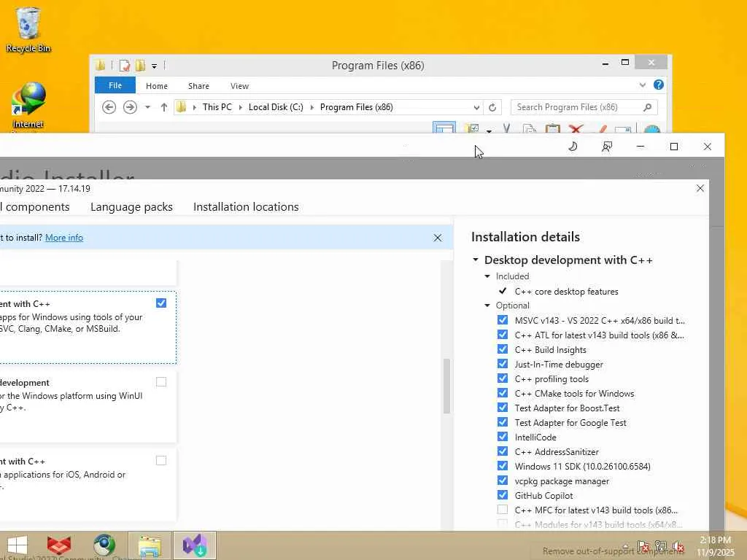
Task: Uncheck C++ profiling tools
Action: [502, 378]
